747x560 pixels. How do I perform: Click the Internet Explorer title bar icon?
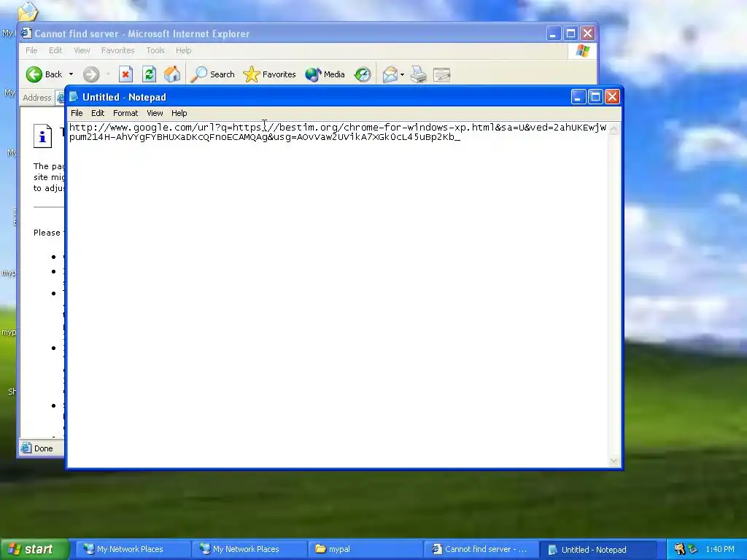pos(26,34)
